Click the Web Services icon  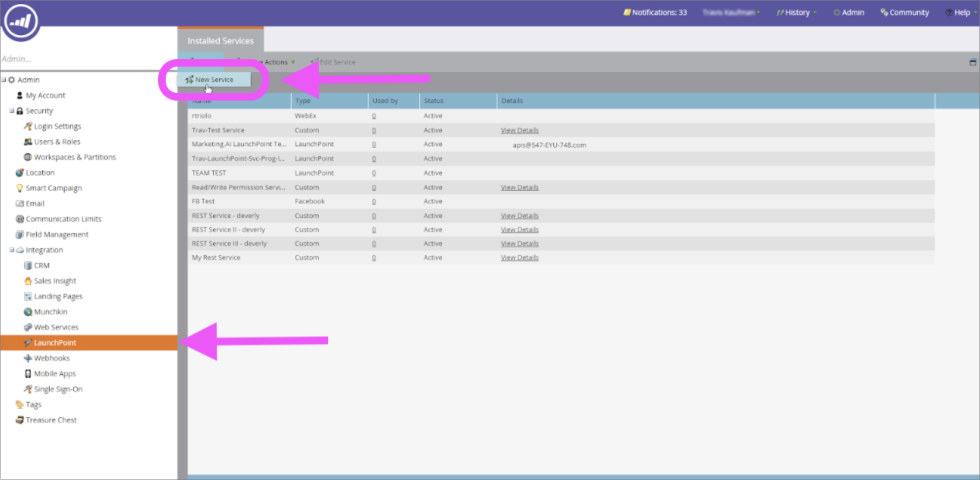click(x=28, y=327)
